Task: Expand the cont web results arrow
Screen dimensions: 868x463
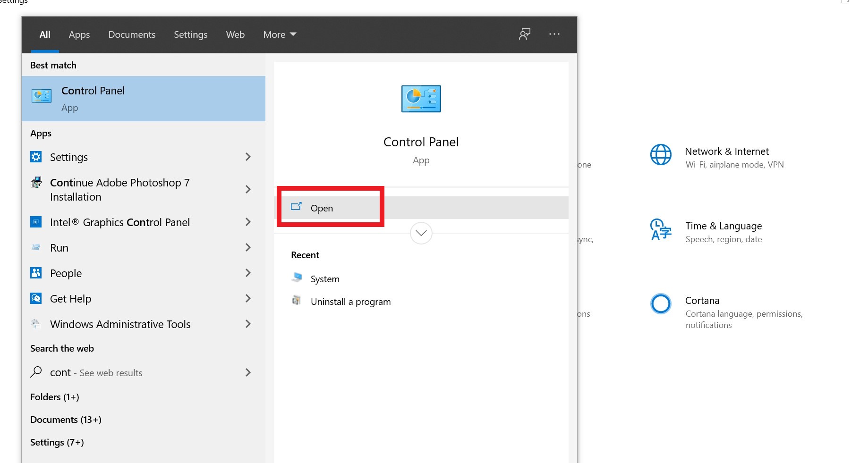Action: tap(248, 372)
